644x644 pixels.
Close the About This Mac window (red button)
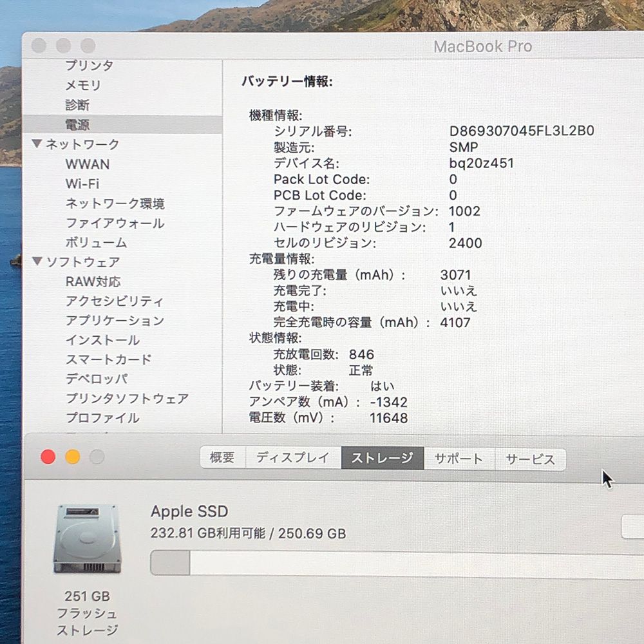click(48, 457)
